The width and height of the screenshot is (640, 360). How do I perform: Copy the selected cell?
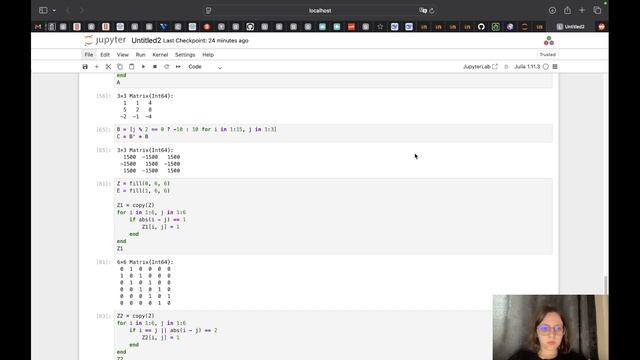120,67
